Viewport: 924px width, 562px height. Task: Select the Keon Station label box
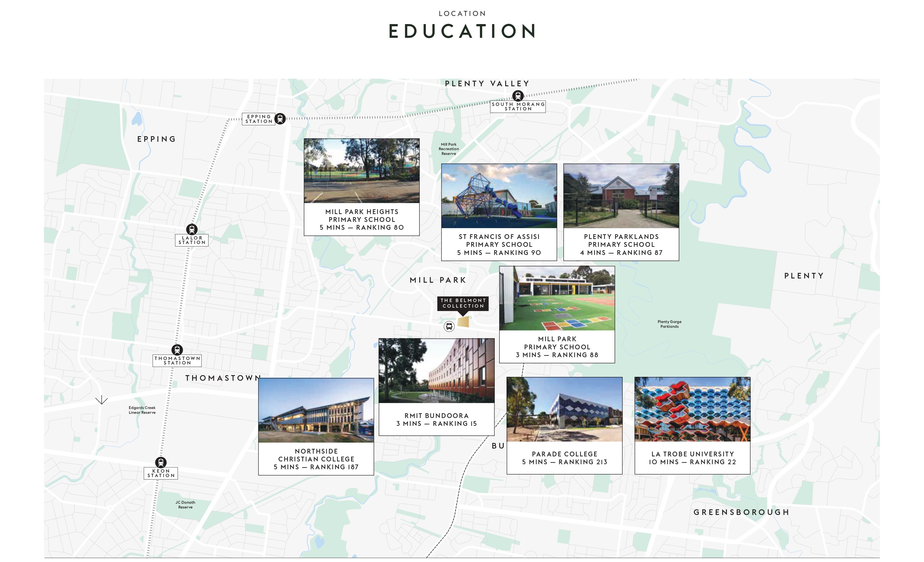tap(161, 473)
